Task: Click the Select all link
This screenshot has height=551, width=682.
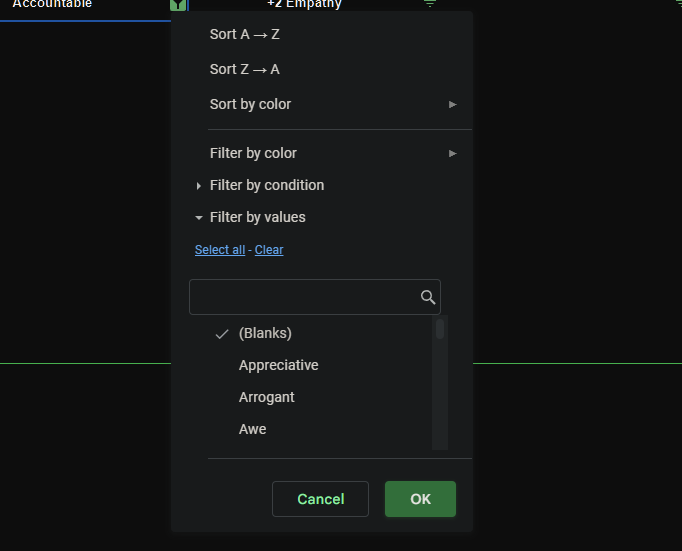Action: coord(219,250)
